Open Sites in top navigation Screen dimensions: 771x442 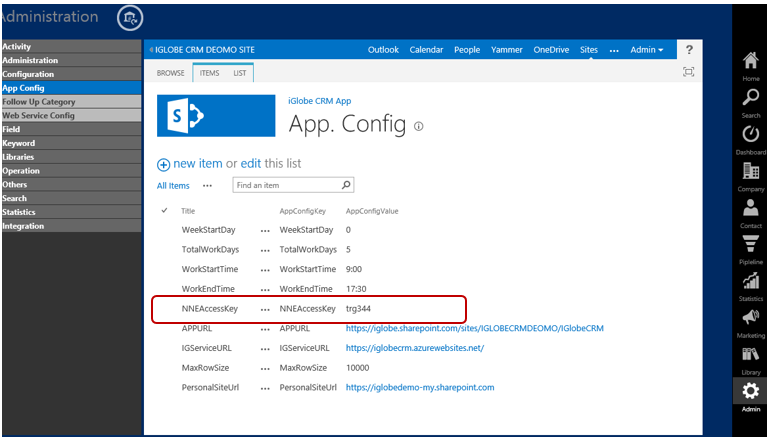coord(589,50)
